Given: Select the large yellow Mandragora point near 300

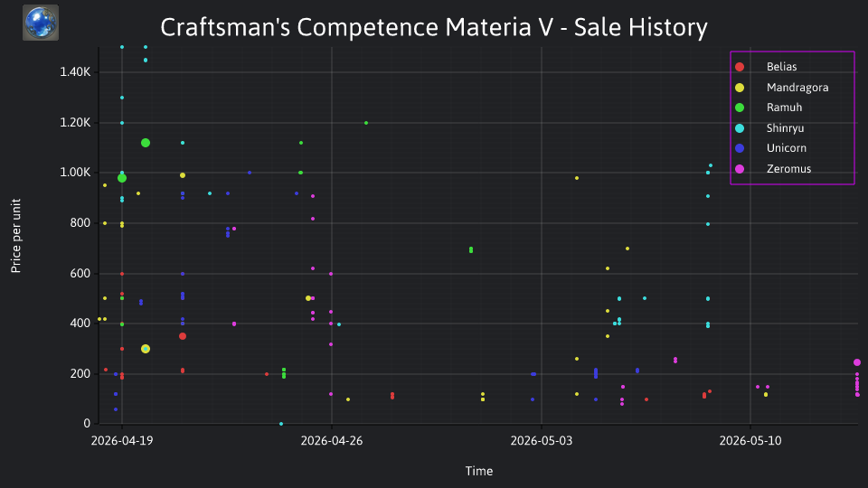Looking at the screenshot, I should [146, 349].
